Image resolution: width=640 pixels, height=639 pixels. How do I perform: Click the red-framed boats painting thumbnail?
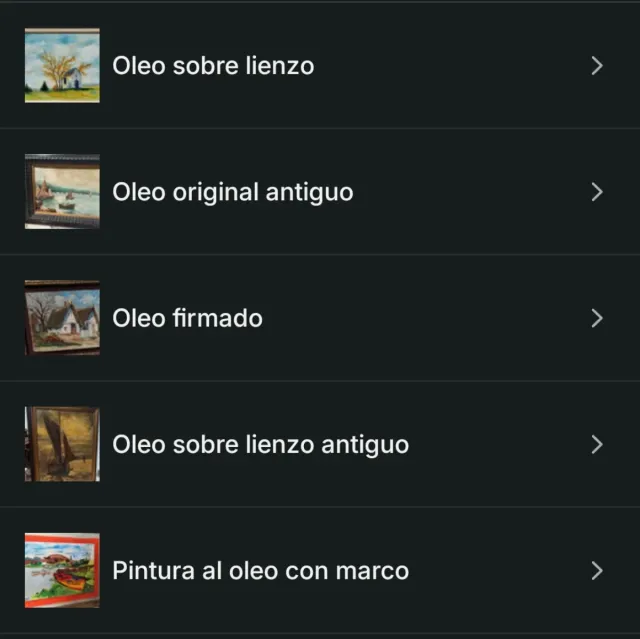[x=62, y=571]
